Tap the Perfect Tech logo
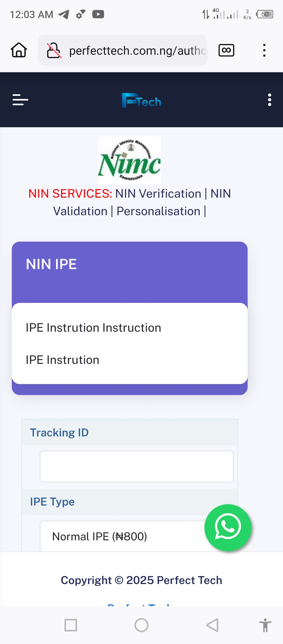 [x=141, y=100]
